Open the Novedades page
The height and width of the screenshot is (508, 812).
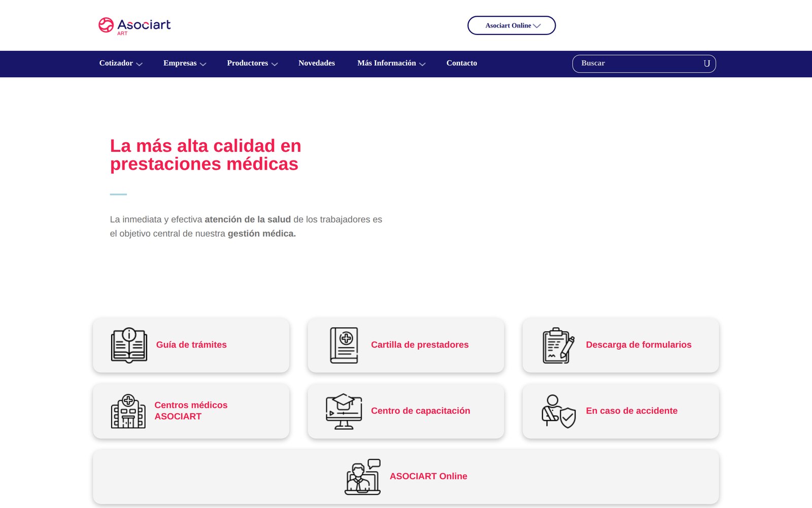click(317, 63)
